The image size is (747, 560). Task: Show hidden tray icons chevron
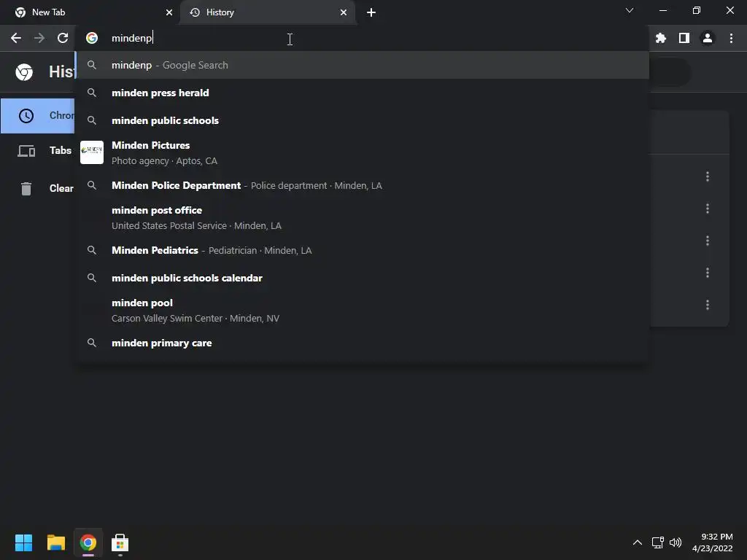point(637,542)
